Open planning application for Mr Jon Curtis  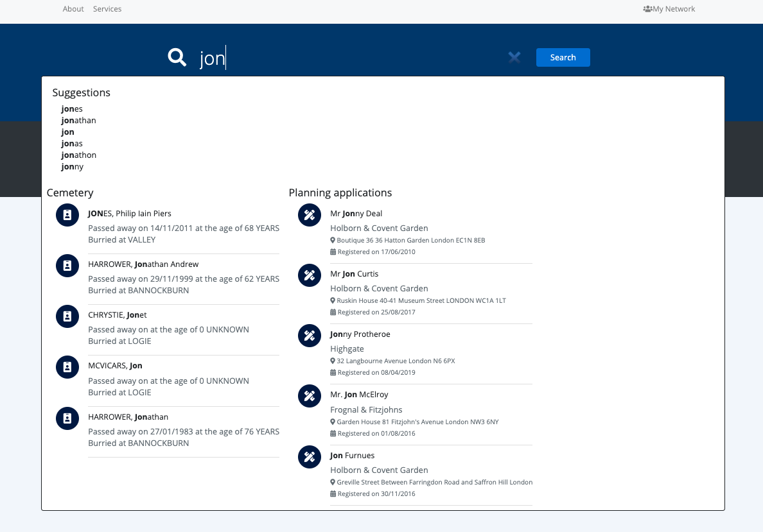pyautogui.click(x=355, y=274)
